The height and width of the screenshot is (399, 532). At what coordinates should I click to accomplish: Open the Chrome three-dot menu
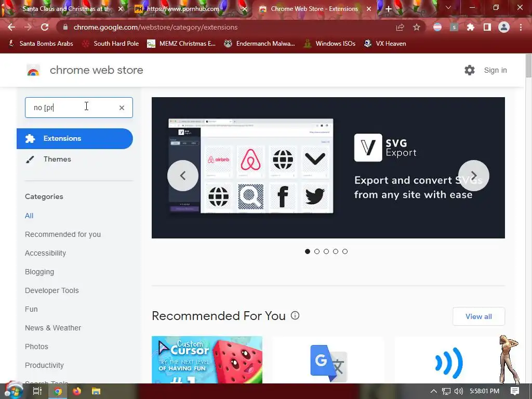coord(521,27)
